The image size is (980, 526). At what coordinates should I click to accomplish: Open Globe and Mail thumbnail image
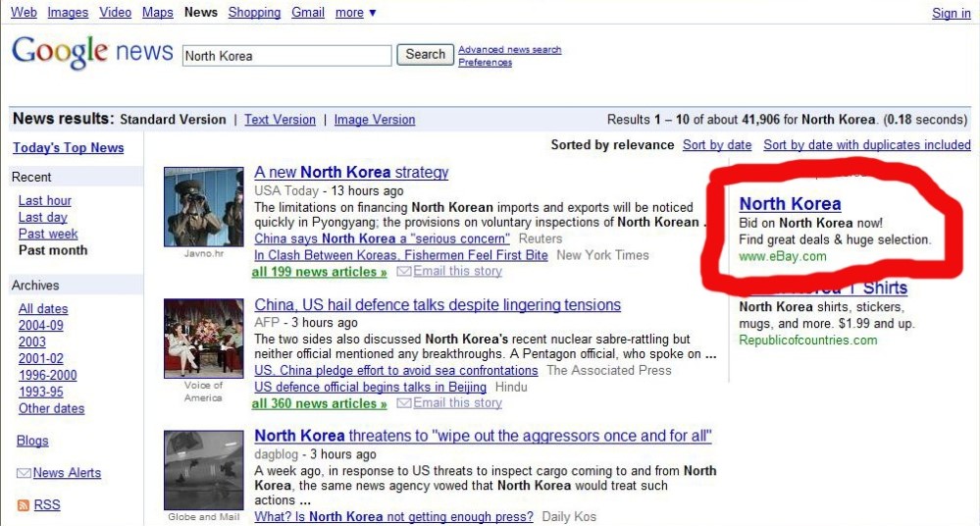pos(204,470)
